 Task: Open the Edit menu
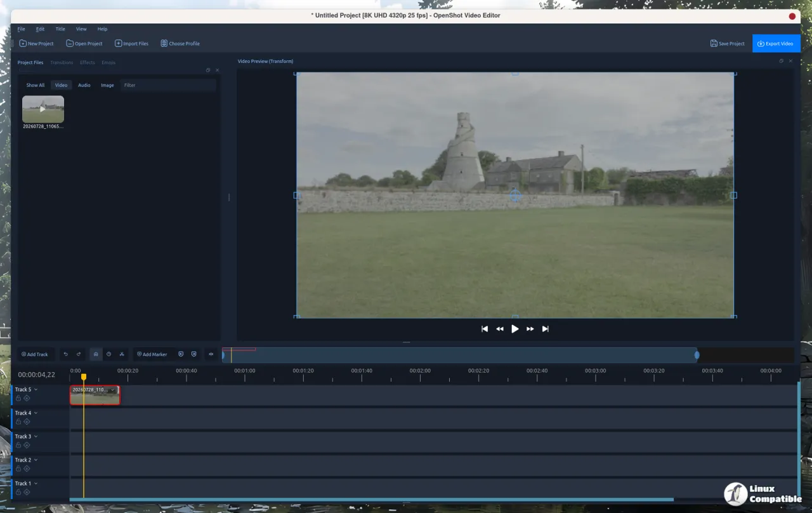point(40,29)
